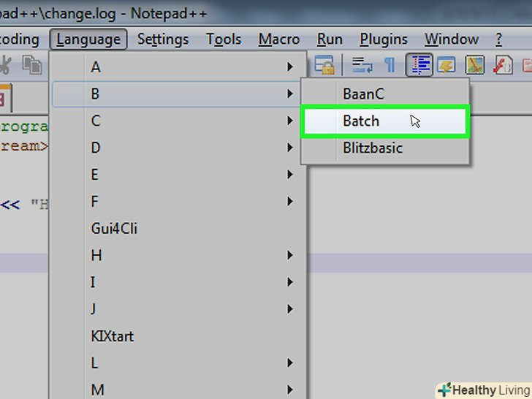The image size is (532, 399).
Task: Expand the I language submenu
Action: [178, 282]
